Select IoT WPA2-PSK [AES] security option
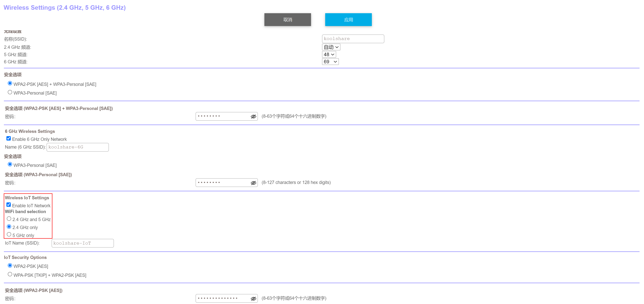The image size is (644, 304). pos(10,266)
